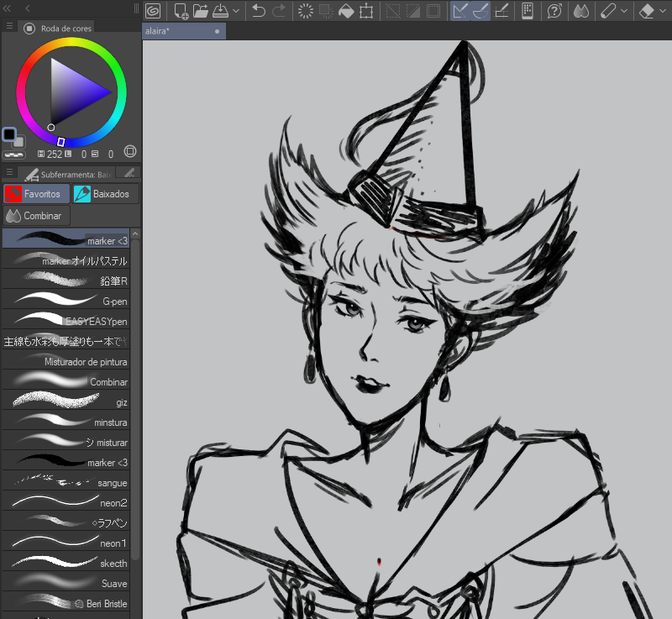Viewport: 672px width, 619px height.
Task: Click the Deselect icon
Action: pyautogui.click(x=392, y=11)
